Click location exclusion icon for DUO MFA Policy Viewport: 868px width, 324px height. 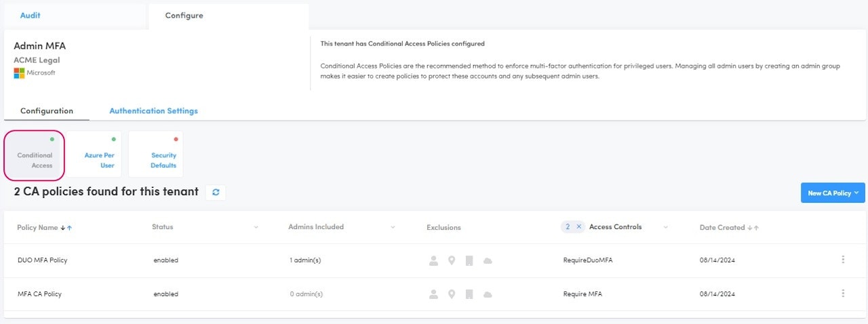click(451, 260)
